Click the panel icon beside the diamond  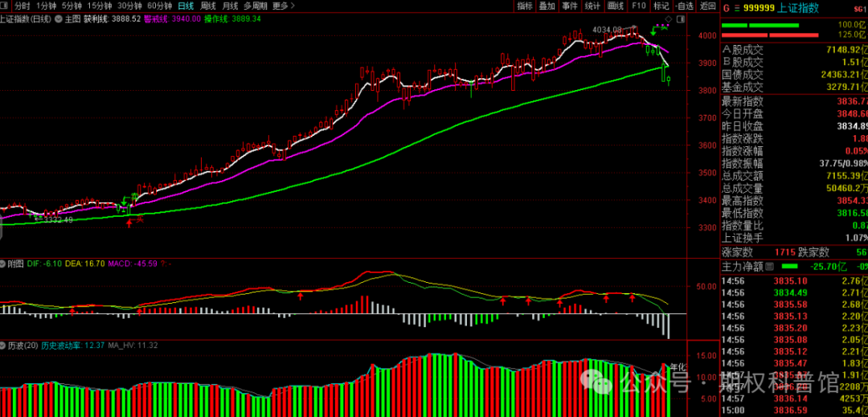(x=679, y=18)
